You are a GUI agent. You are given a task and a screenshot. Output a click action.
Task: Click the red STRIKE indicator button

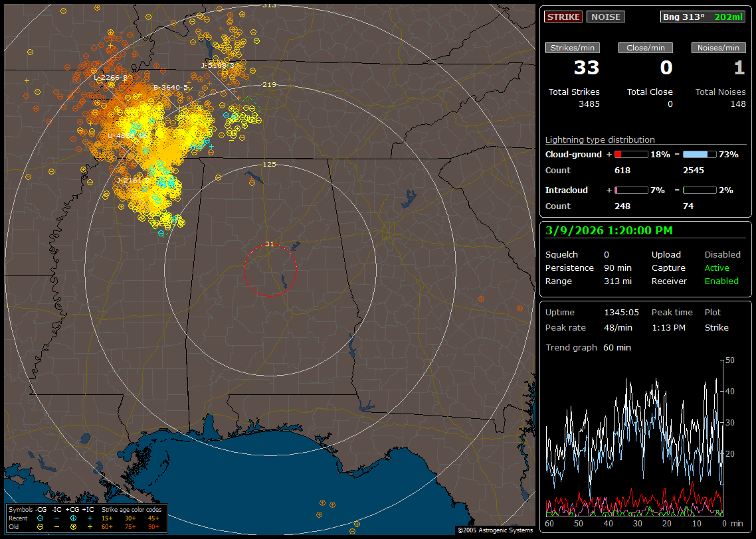563,17
